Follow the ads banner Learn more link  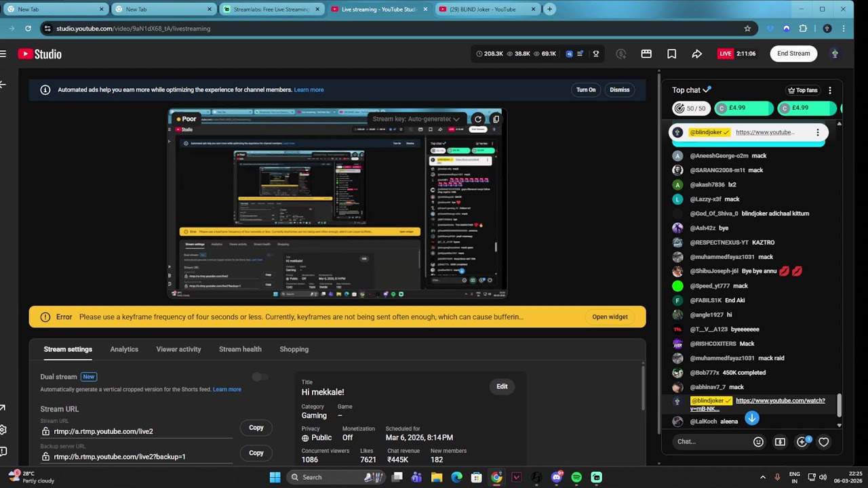tap(309, 89)
